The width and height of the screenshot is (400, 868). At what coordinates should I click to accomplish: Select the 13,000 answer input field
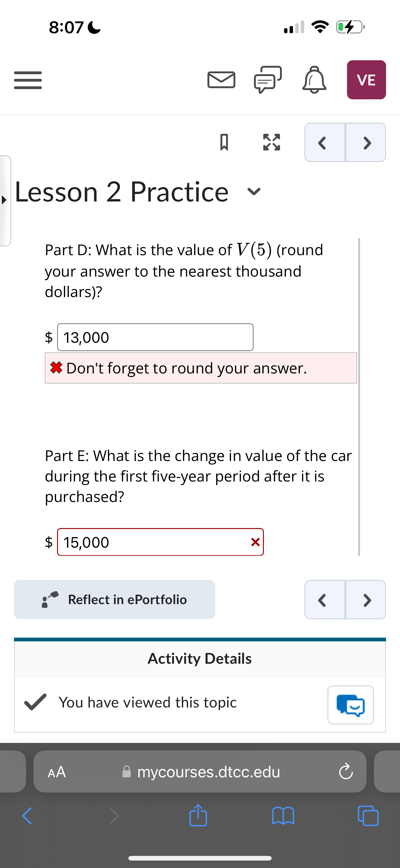click(155, 337)
